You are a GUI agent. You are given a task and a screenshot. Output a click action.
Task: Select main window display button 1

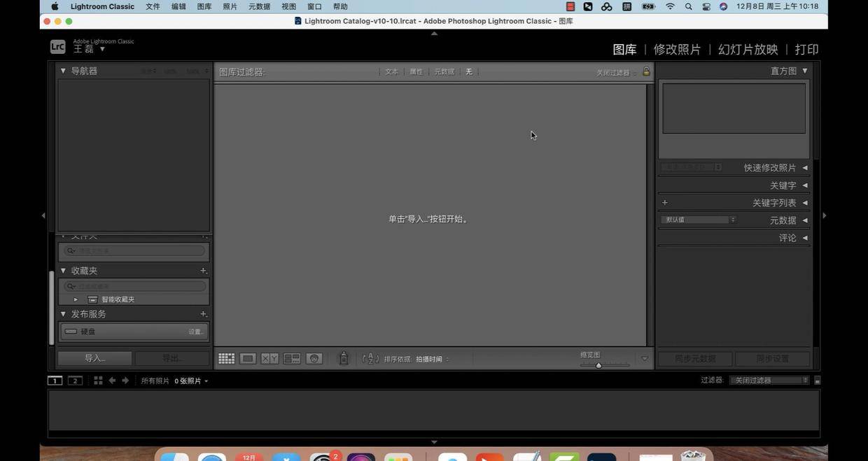click(55, 381)
